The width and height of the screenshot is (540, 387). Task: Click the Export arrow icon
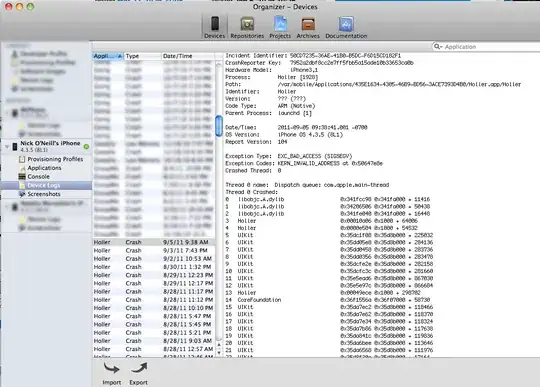tap(139, 368)
